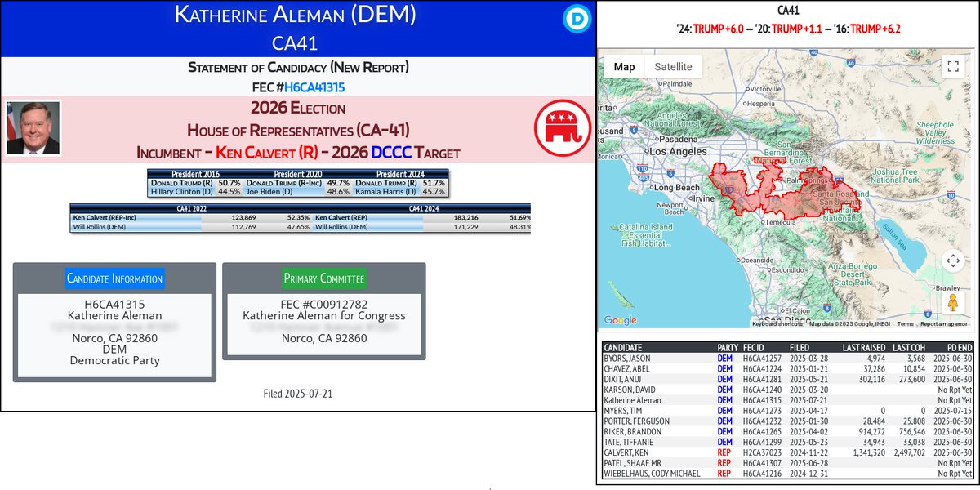
Task: Click the Primary Committee button
Action: click(324, 278)
